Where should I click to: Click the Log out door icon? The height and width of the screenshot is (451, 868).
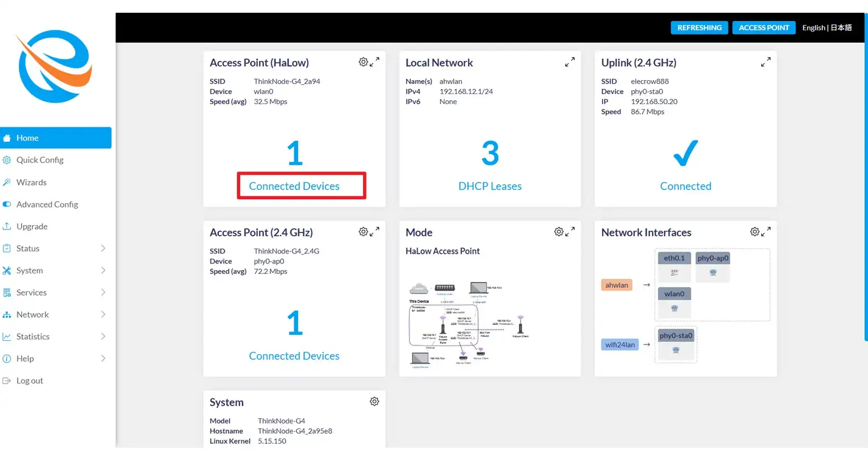[x=7, y=381]
